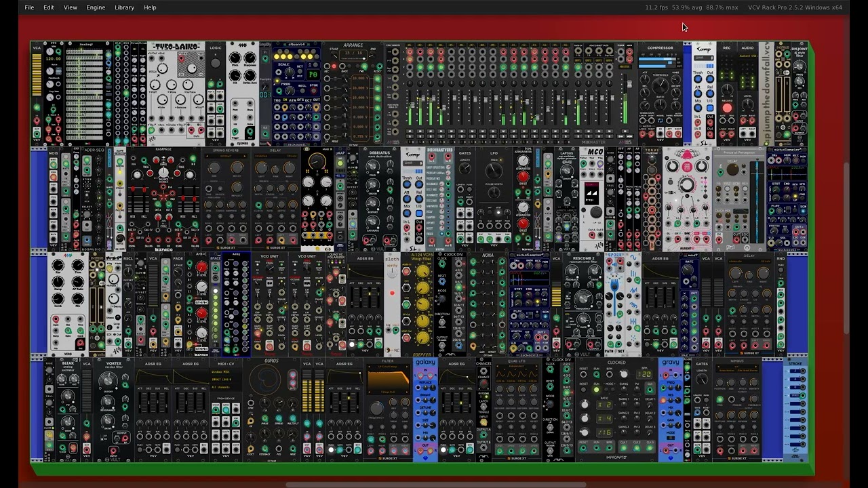The width and height of the screenshot is (868, 488).
Task: Click the Mix knob on Comp beside COMPRESSOR
Action: click(x=698, y=108)
